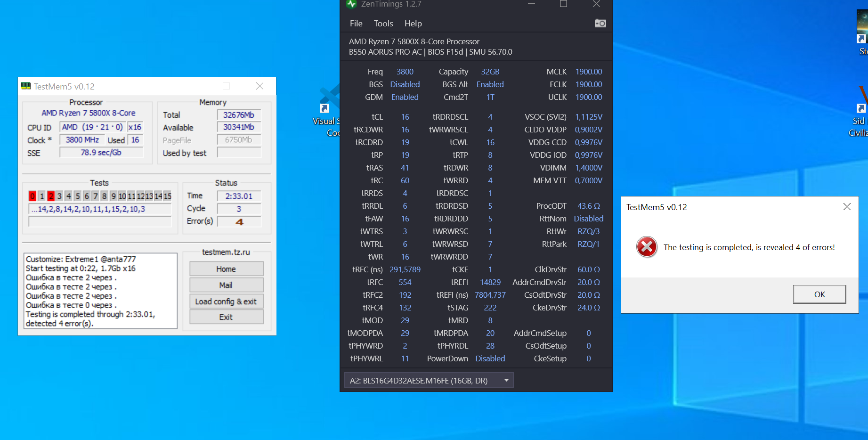868x440 pixels.
Task: Click the Error(s) count value 4
Action: 239,221
